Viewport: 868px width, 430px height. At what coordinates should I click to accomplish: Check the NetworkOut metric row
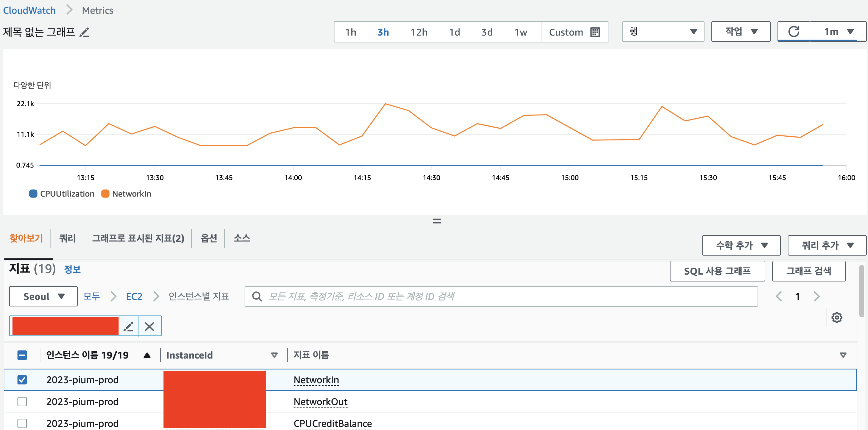[22, 401]
